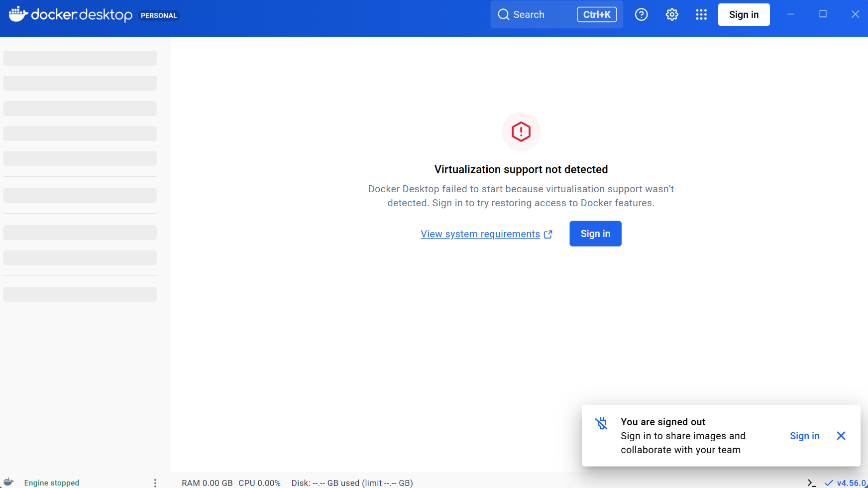868x488 pixels.
Task: Open the engine options kebab menu
Action: pyautogui.click(x=155, y=483)
